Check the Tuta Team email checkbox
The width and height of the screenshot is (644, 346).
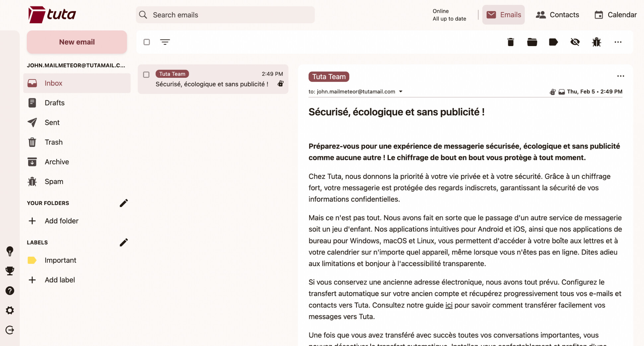(146, 75)
